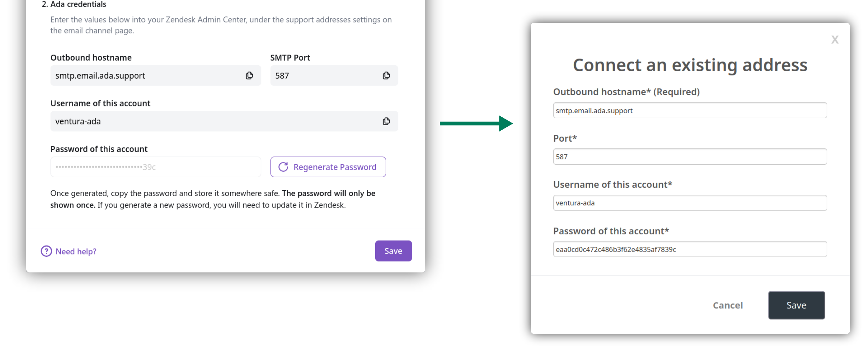Image resolution: width=868 pixels, height=351 pixels.
Task: Click the masked password field ending in 39c
Action: (x=155, y=167)
